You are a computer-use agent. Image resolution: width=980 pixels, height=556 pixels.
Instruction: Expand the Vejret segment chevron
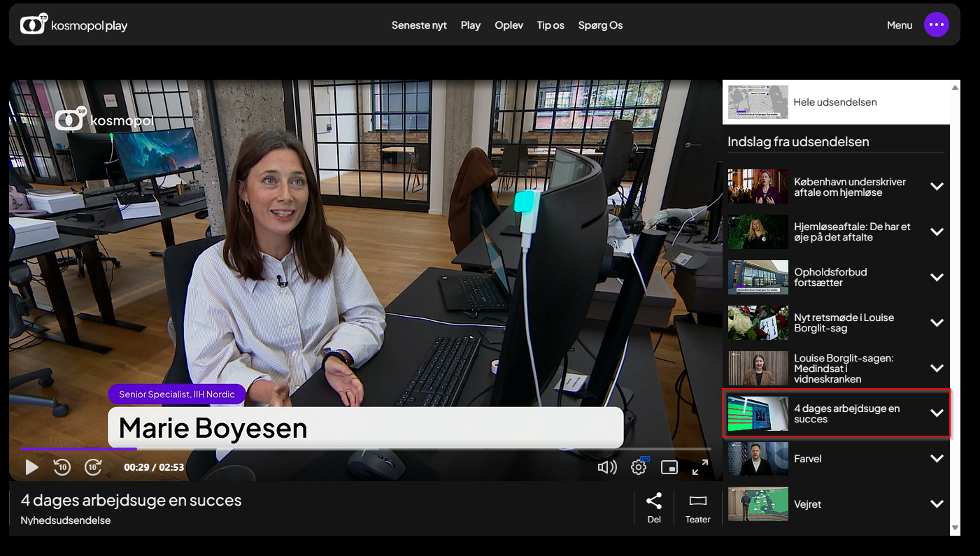click(x=937, y=504)
